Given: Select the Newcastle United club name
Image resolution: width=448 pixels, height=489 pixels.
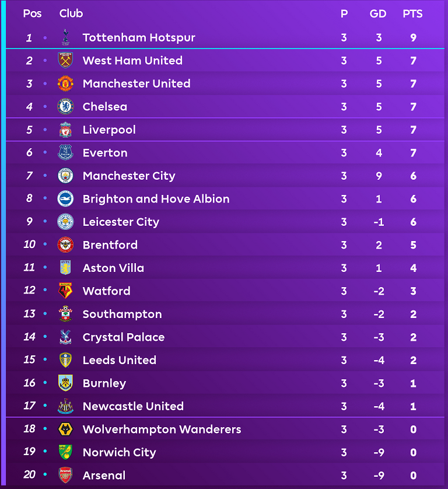Looking at the screenshot, I should (x=133, y=406).
